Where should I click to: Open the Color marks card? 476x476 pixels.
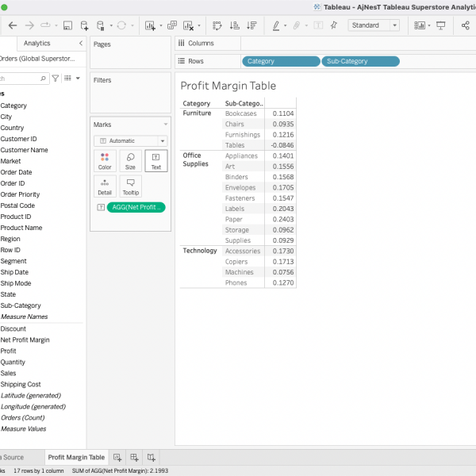point(105,162)
